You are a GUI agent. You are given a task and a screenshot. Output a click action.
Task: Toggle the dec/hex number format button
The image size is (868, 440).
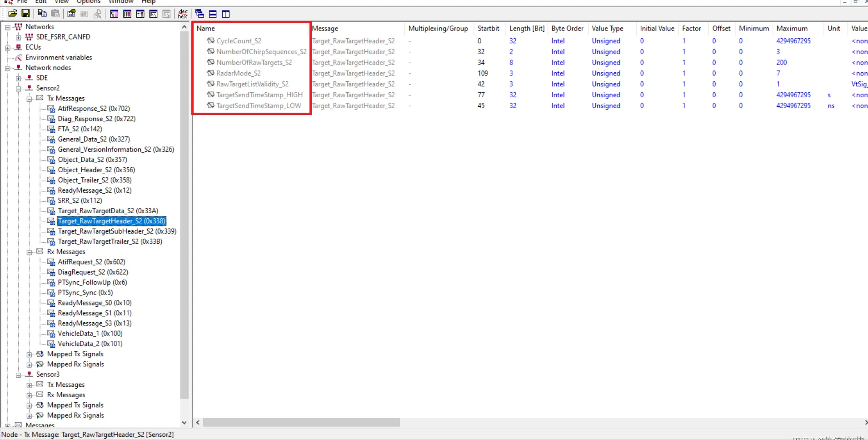click(183, 14)
